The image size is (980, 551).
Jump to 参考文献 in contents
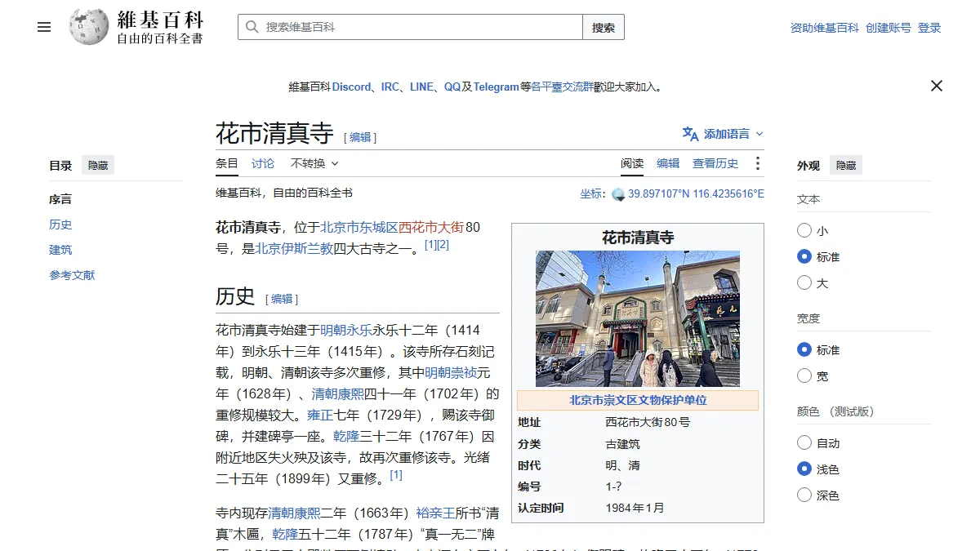[72, 275]
